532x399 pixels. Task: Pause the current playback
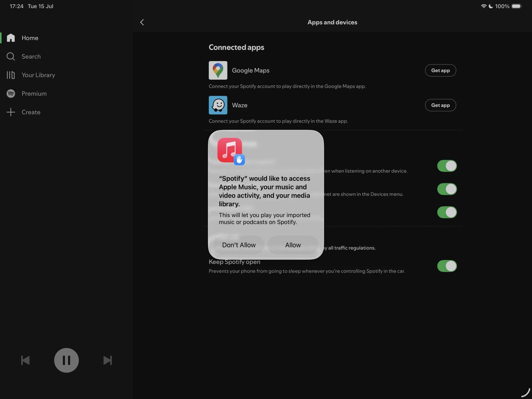[66, 360]
